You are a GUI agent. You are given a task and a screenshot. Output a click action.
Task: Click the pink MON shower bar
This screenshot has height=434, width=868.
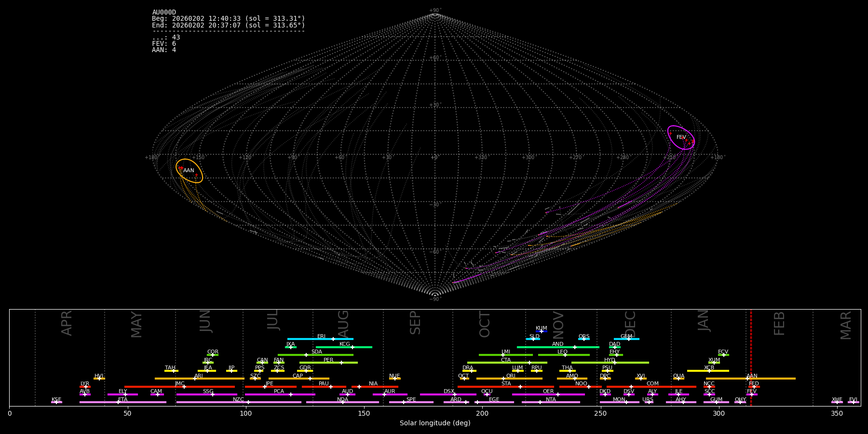point(619,402)
